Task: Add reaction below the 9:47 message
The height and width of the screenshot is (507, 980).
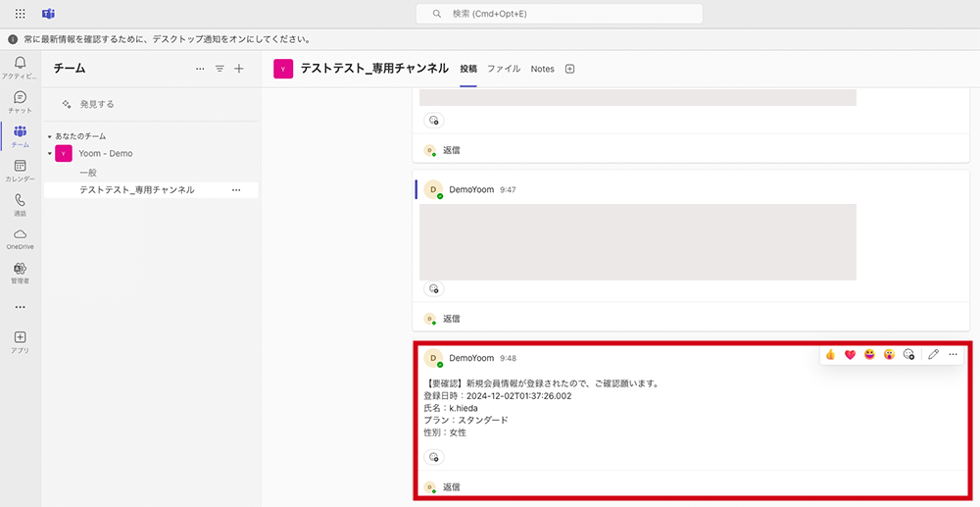Action: [434, 289]
